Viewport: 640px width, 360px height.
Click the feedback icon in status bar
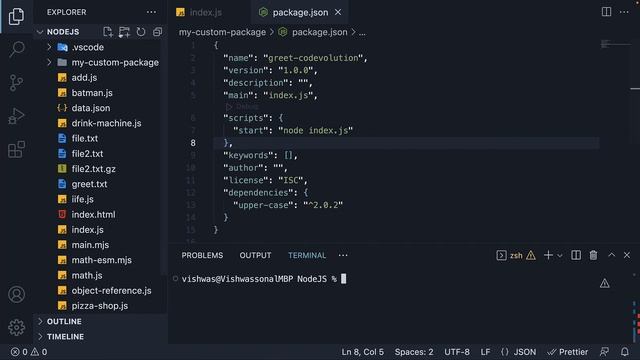[604, 352]
